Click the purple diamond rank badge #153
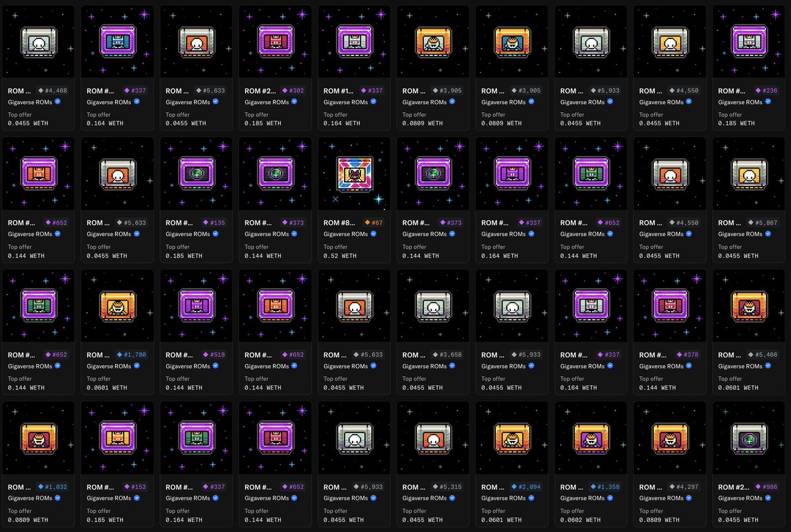Viewport: 791px width, 532px height. click(x=134, y=487)
